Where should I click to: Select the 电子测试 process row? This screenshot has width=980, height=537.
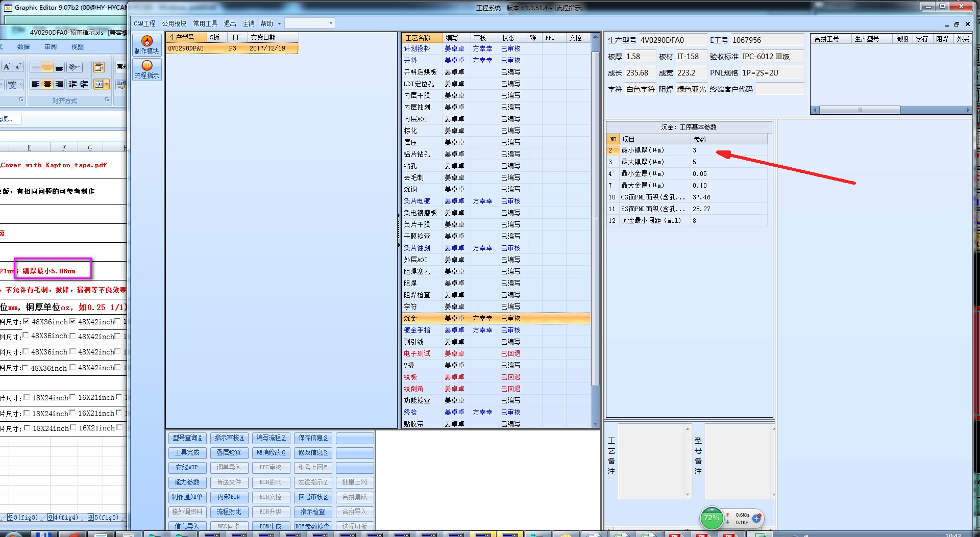[x=496, y=353]
